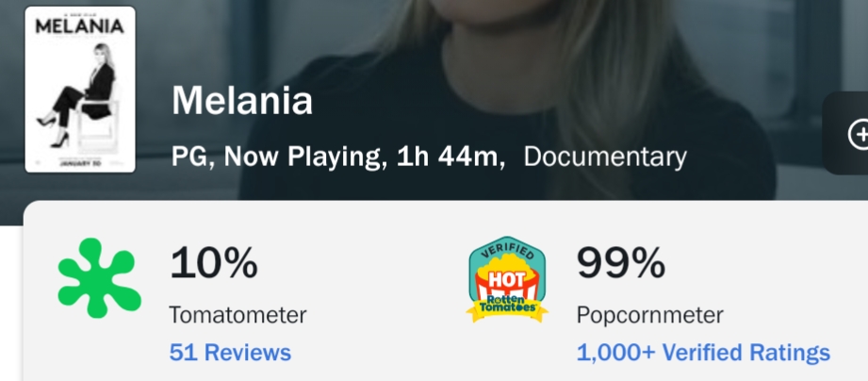This screenshot has height=381, width=868.
Task: Click the 99% Popcornmeter score
Action: click(620, 263)
